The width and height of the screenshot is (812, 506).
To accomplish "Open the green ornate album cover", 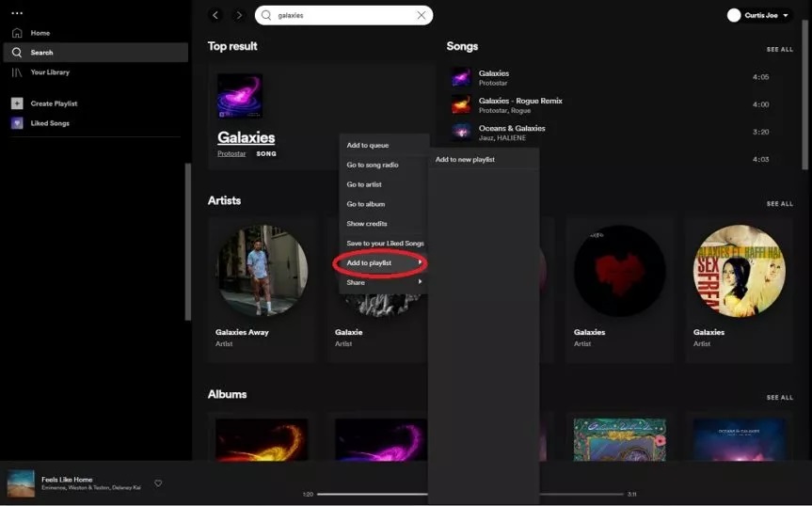I will click(620, 440).
